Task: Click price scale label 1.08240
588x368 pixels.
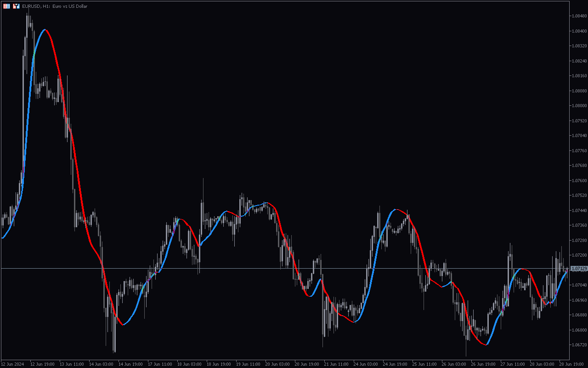Action: pyautogui.click(x=579, y=61)
